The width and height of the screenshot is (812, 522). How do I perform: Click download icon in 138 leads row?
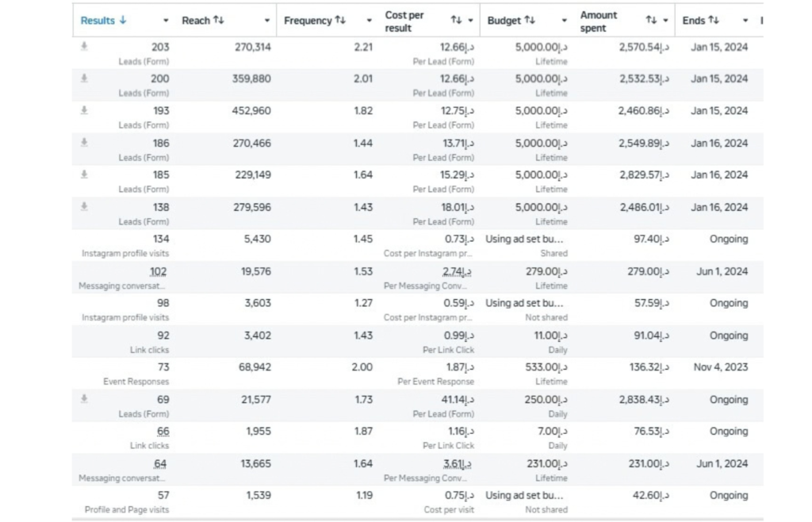pyautogui.click(x=84, y=206)
